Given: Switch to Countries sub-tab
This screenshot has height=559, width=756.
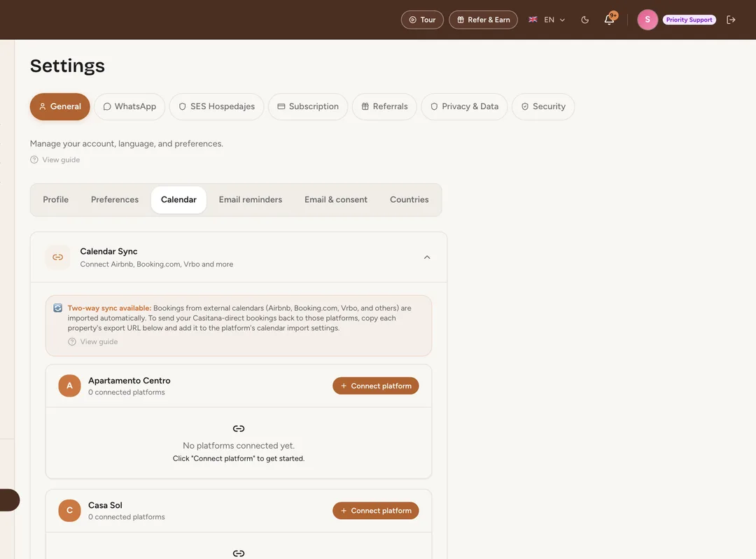Looking at the screenshot, I should [409, 200].
